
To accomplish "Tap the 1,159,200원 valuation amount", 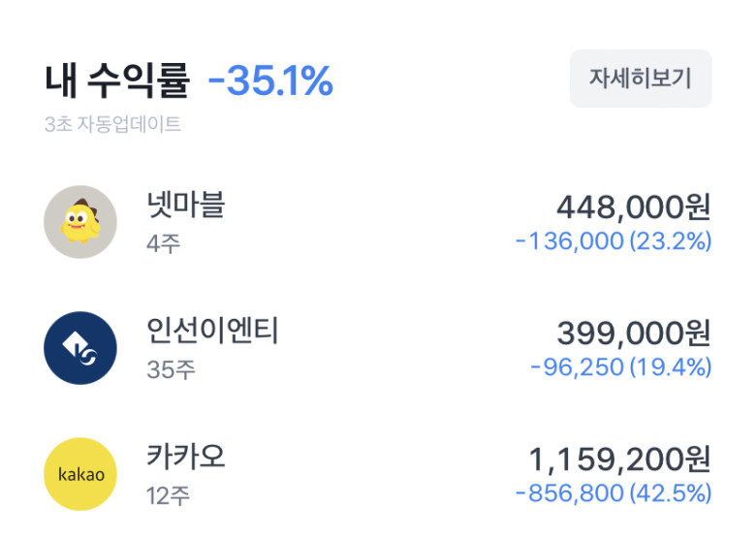I will 619,460.
